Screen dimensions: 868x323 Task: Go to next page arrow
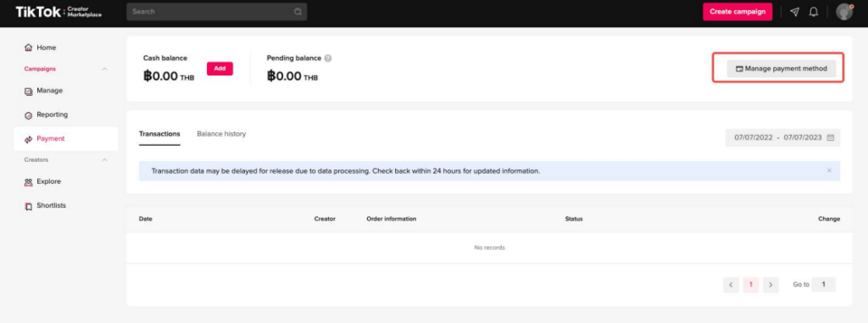pyautogui.click(x=771, y=285)
